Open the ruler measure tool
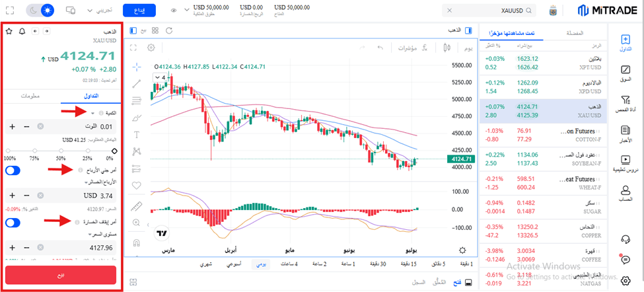The height and width of the screenshot is (292, 644). tap(137, 206)
